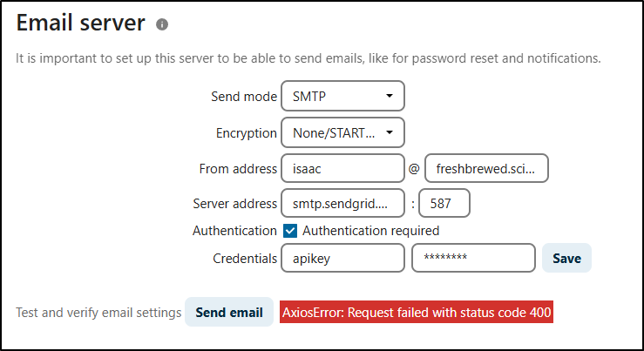Click the Test and verify email settings text

click(x=98, y=312)
